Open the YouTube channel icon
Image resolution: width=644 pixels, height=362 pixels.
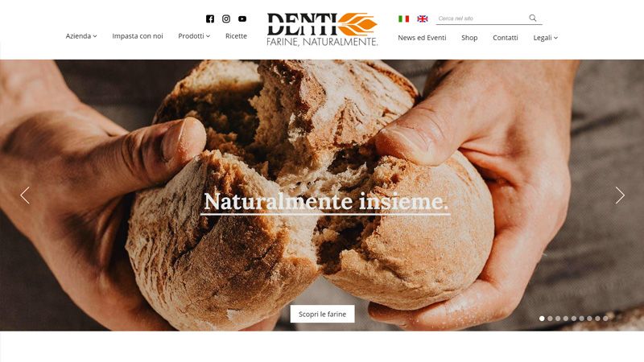coord(242,19)
